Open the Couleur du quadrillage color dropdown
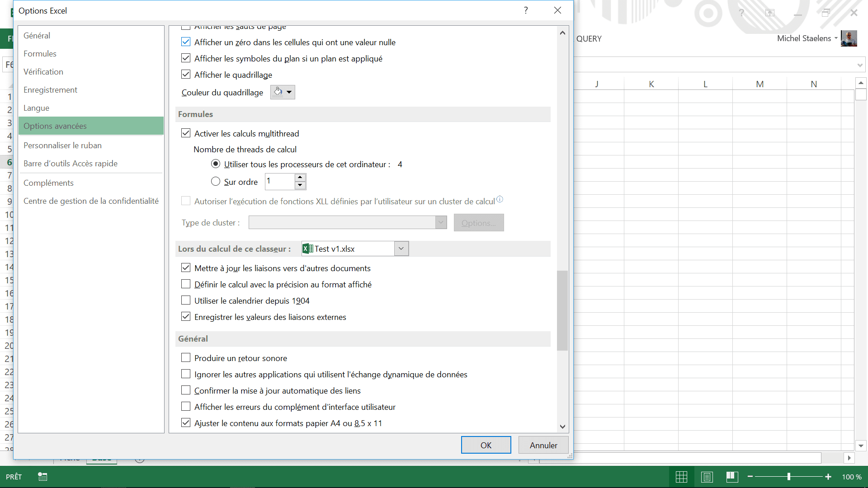 [x=283, y=92]
